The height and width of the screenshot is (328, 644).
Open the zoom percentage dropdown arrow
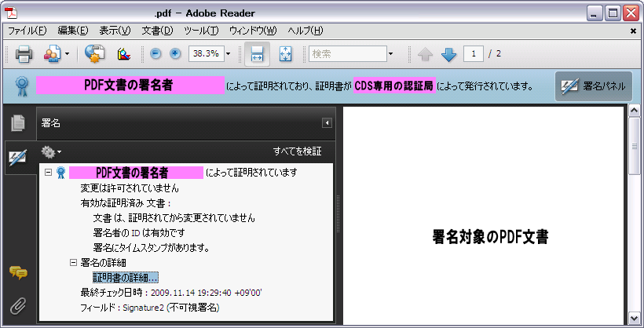pyautogui.click(x=229, y=54)
